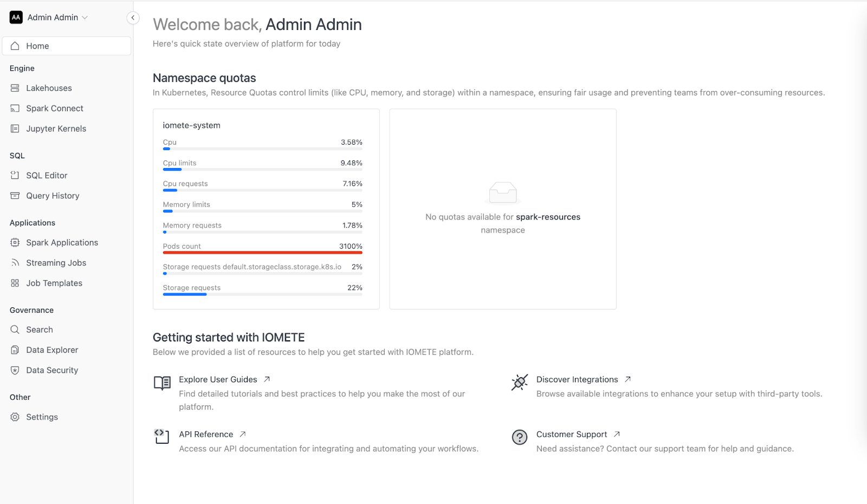Select the Data Security shield icon

15,370
